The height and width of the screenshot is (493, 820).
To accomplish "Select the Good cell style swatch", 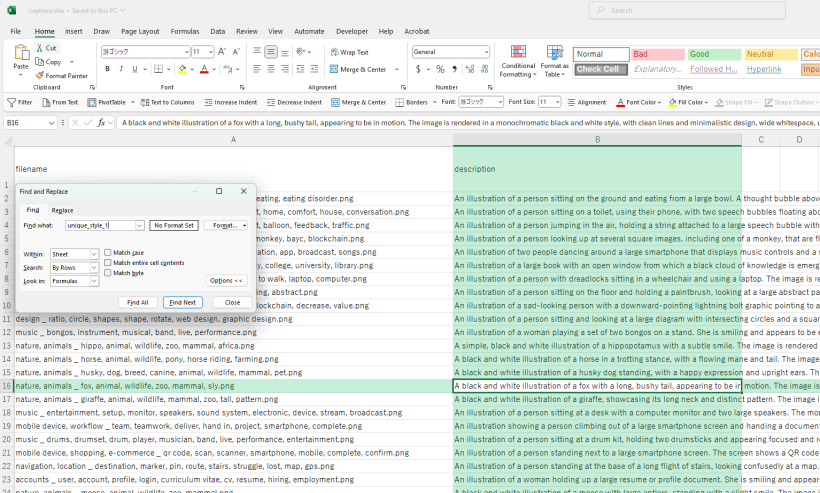I will click(713, 54).
